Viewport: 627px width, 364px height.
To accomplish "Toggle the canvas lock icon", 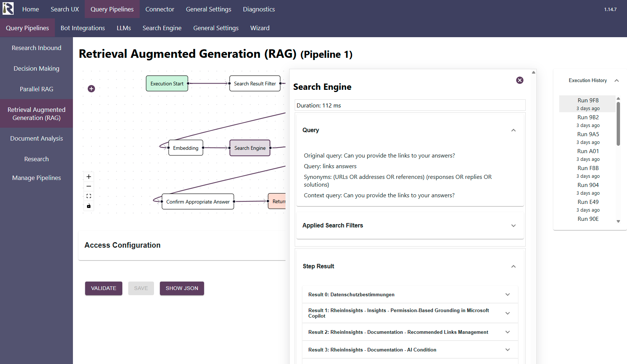I will coord(89,206).
